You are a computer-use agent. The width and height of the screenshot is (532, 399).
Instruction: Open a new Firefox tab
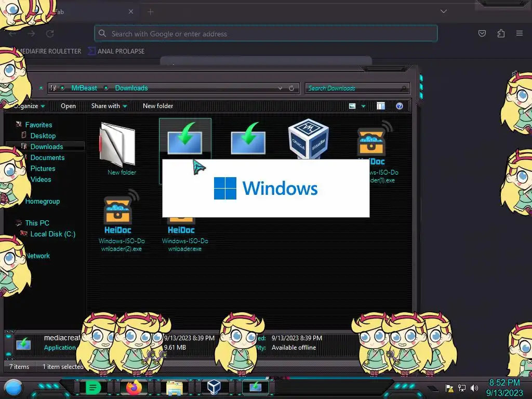pyautogui.click(x=151, y=12)
